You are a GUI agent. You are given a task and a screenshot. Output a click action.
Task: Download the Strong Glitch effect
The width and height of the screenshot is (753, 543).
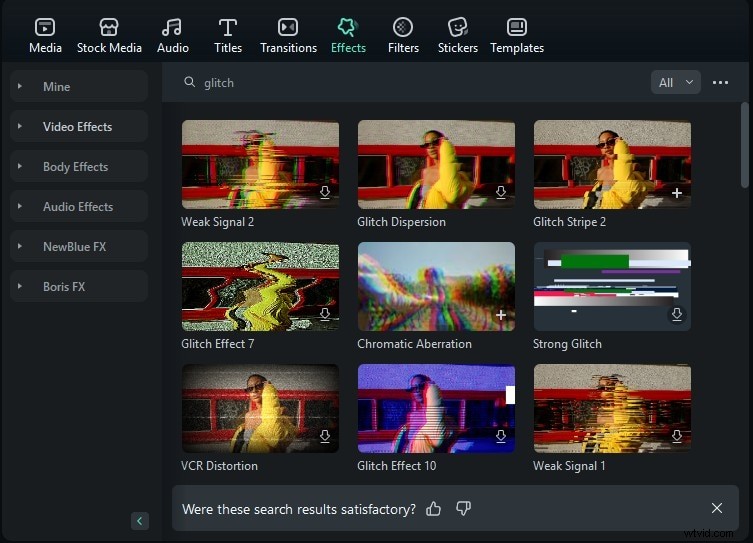pos(677,314)
